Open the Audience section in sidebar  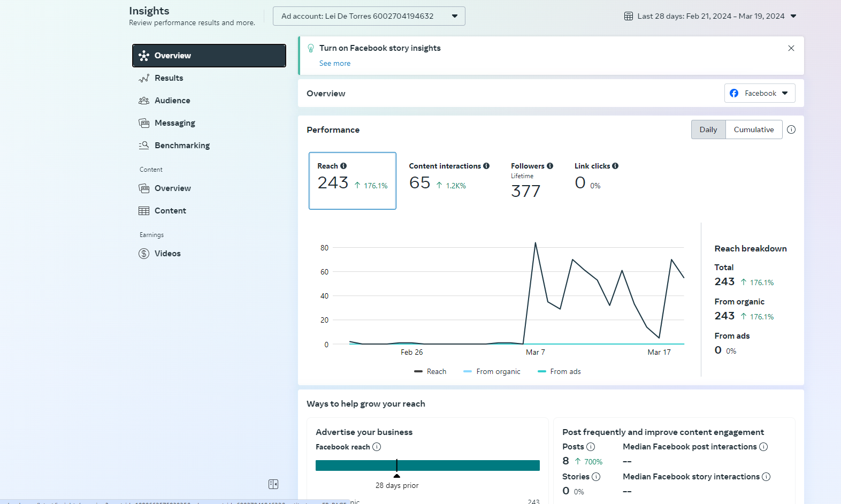click(172, 101)
